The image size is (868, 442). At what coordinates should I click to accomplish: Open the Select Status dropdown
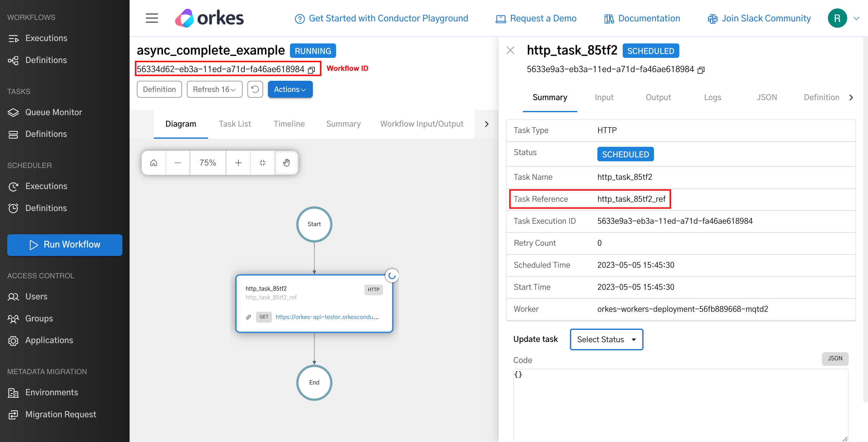pos(606,339)
